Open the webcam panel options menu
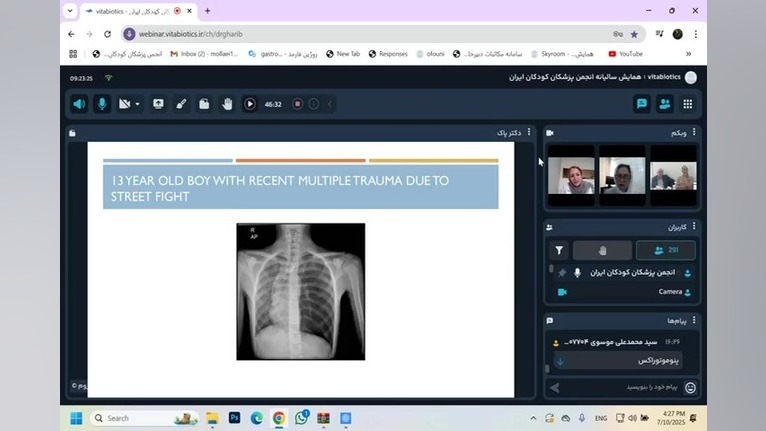This screenshot has height=431, width=766. point(694,132)
